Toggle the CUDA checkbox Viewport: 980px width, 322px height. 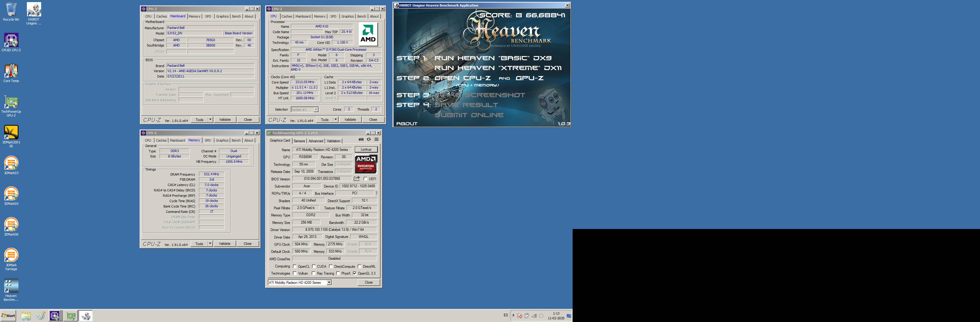pyautogui.click(x=314, y=267)
